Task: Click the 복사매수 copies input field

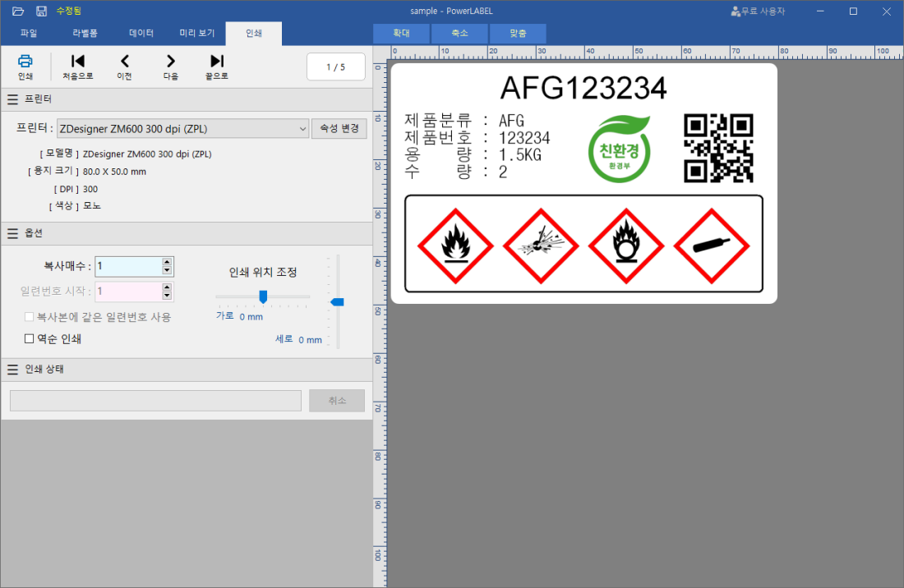Action: click(x=128, y=266)
